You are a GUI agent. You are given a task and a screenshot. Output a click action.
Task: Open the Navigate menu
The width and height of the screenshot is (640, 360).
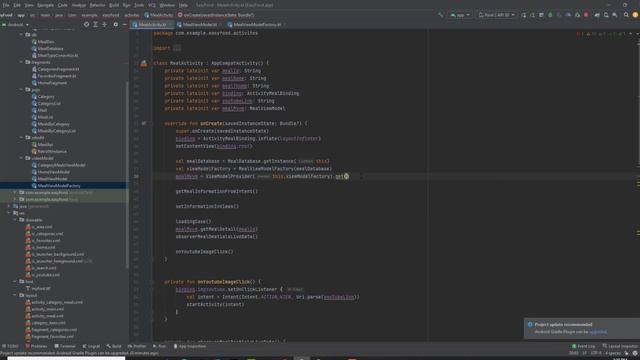45,5
